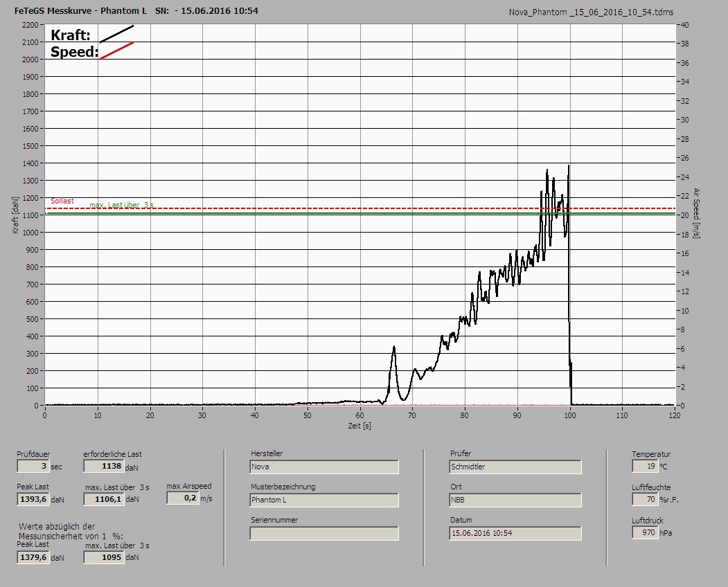Select the empty Seriennummer field
Image resolution: width=728 pixels, height=587 pixels.
click(x=324, y=533)
